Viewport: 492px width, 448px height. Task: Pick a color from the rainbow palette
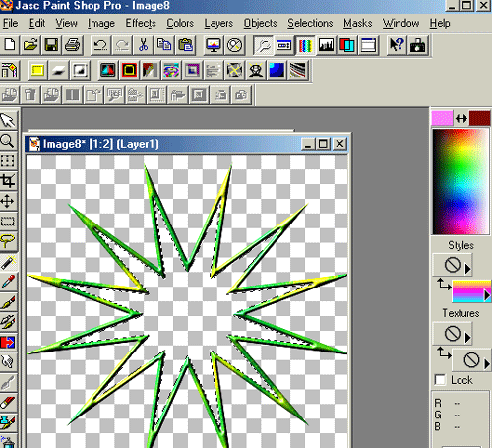click(461, 182)
